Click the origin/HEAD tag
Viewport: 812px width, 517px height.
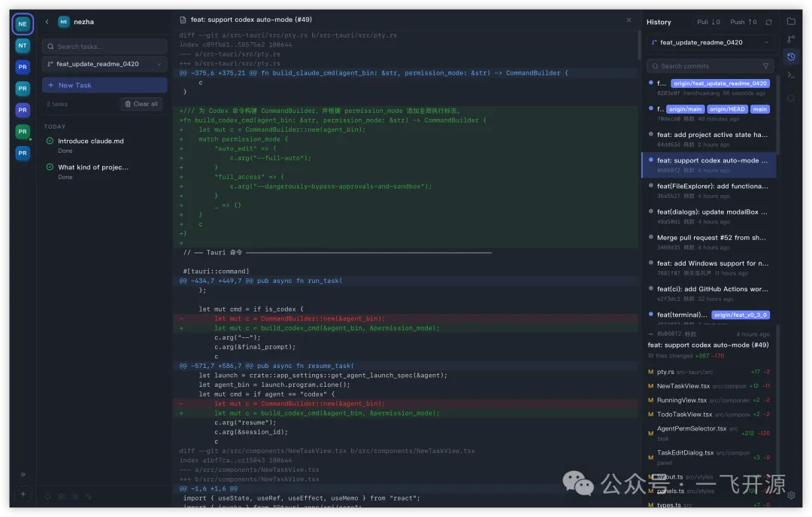click(727, 109)
